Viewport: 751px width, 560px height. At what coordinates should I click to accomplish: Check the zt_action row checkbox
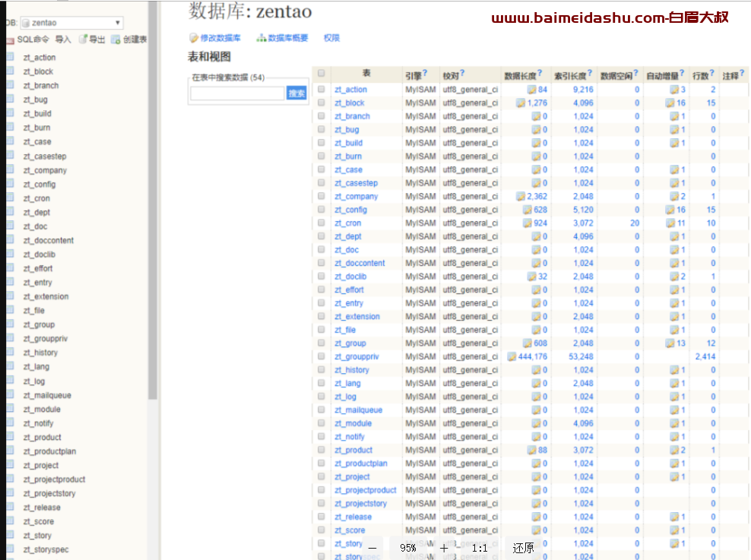322,90
